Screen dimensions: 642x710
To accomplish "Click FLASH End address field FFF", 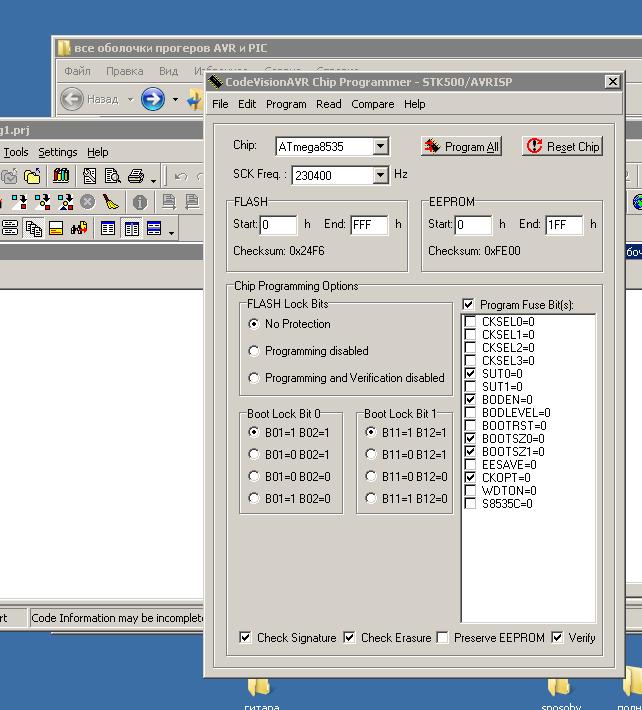I will (x=369, y=225).
